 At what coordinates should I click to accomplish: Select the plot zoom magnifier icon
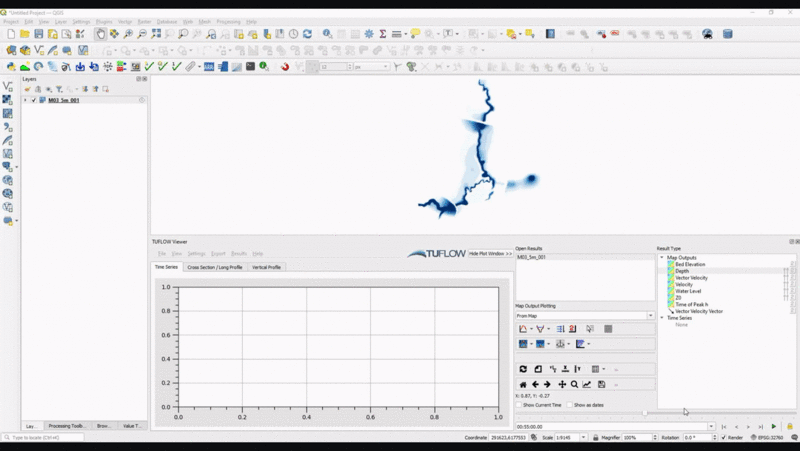coord(574,384)
